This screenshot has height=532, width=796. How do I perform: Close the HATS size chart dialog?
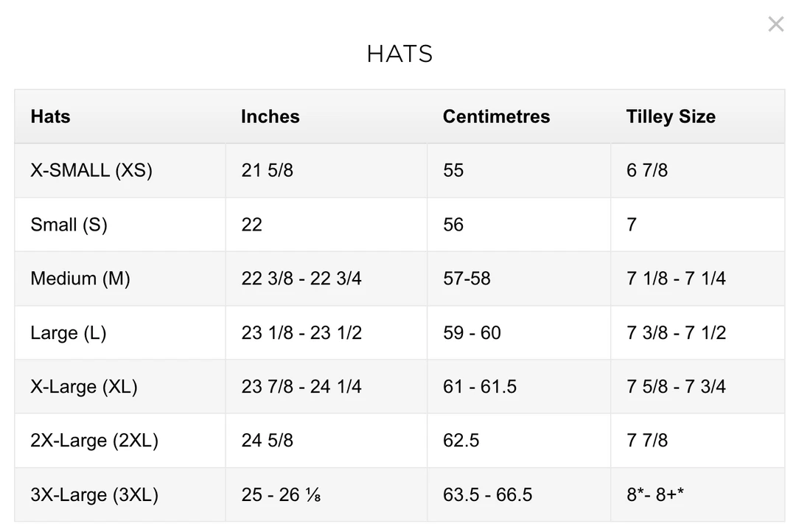click(775, 24)
